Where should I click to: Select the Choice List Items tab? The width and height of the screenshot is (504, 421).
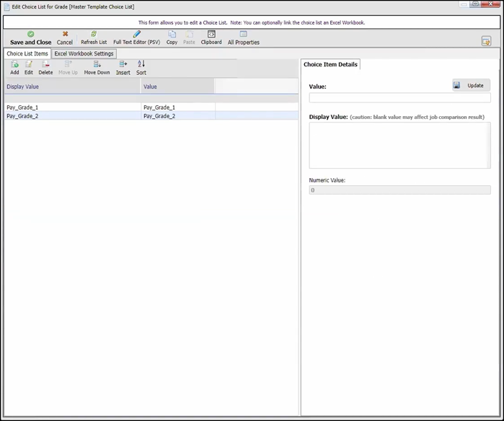27,53
